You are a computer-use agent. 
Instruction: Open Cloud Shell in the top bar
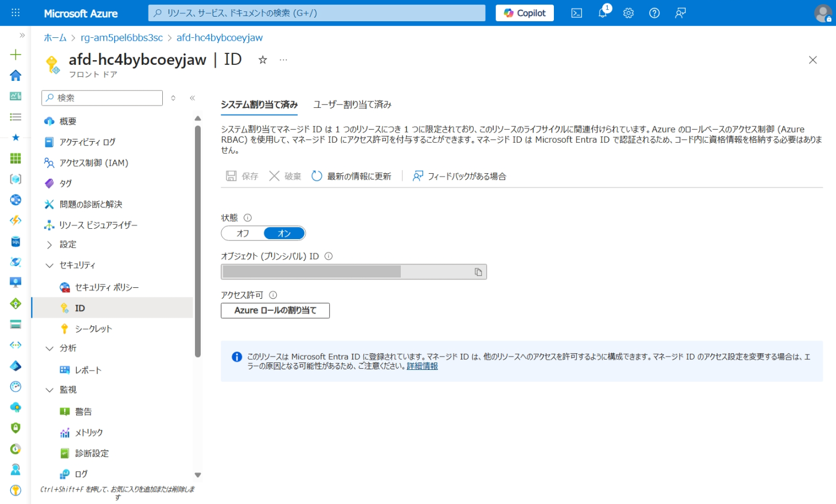(x=576, y=13)
